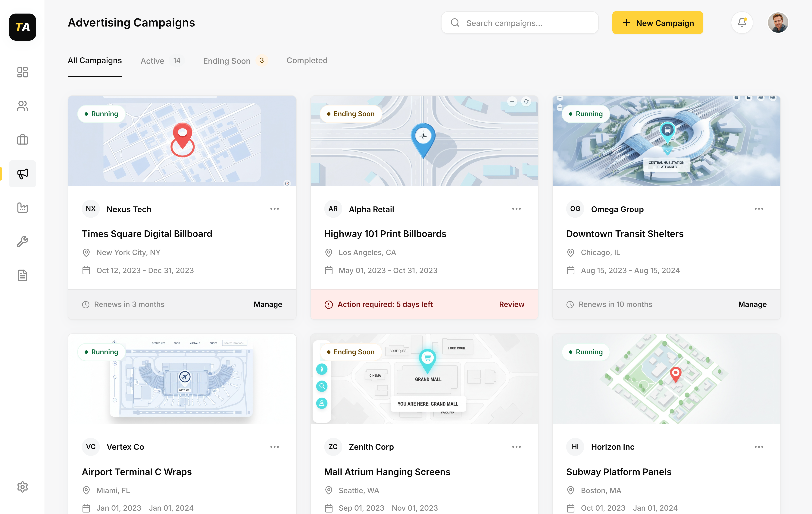Image resolution: width=812 pixels, height=514 pixels.
Task: Click Manage on Times Square card
Action: (268, 304)
